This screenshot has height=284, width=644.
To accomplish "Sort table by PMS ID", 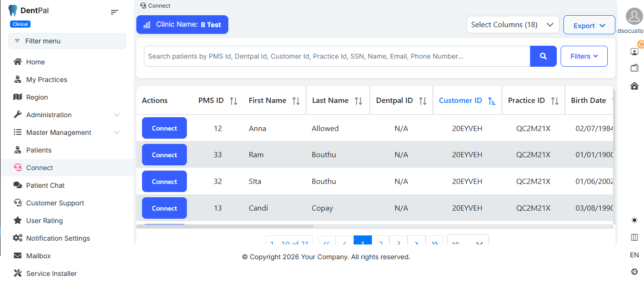I will [x=234, y=101].
